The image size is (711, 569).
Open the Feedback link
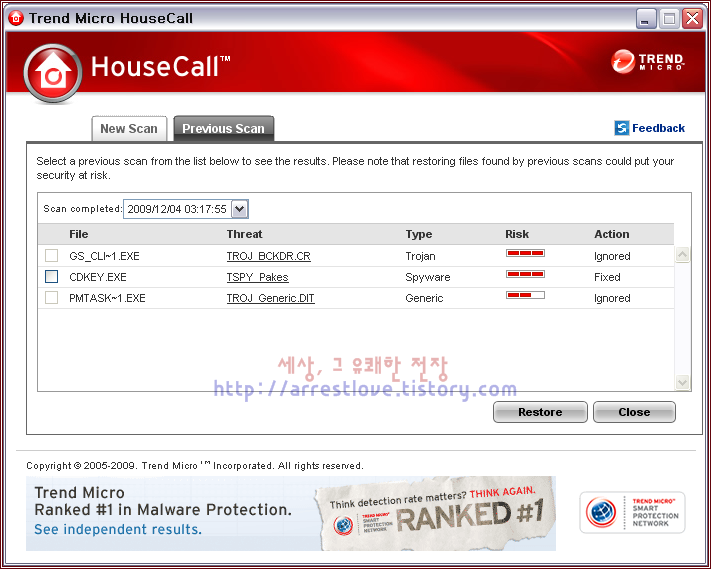[x=658, y=128]
